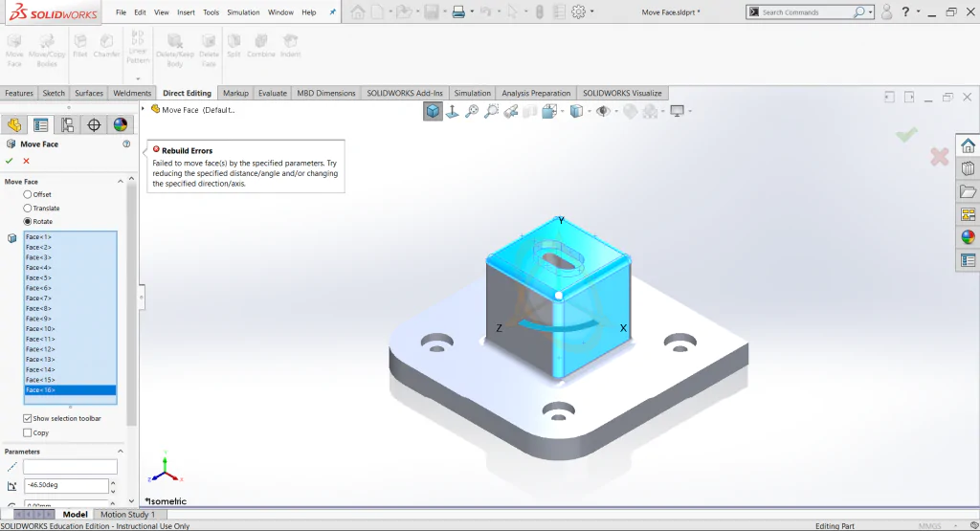Open the Insert menu
980x531 pixels.
pos(186,11)
